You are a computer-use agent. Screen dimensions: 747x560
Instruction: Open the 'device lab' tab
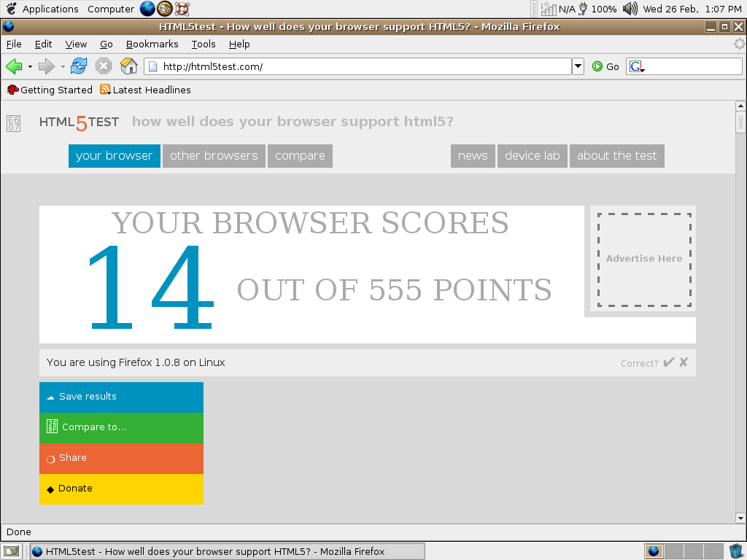[x=532, y=156]
